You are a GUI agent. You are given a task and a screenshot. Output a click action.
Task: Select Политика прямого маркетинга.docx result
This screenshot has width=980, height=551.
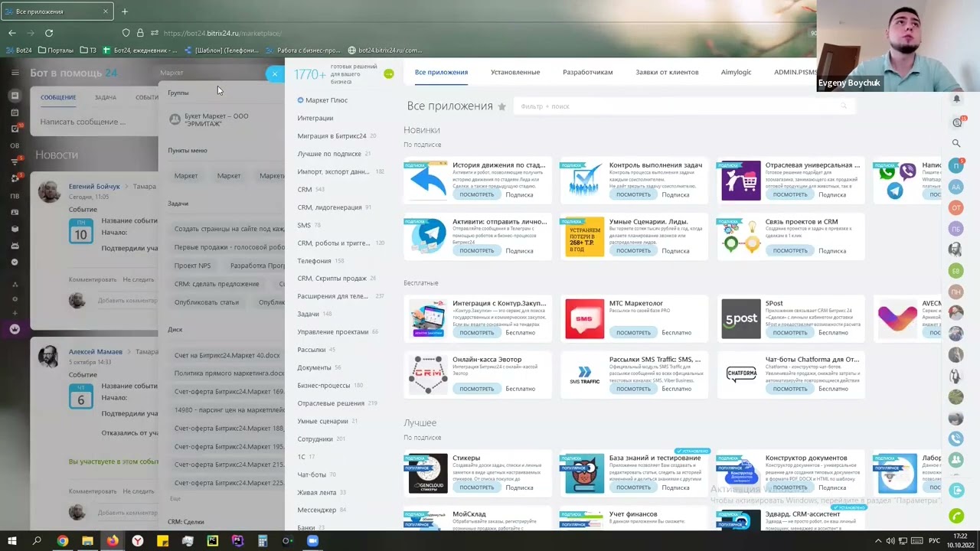click(x=227, y=373)
